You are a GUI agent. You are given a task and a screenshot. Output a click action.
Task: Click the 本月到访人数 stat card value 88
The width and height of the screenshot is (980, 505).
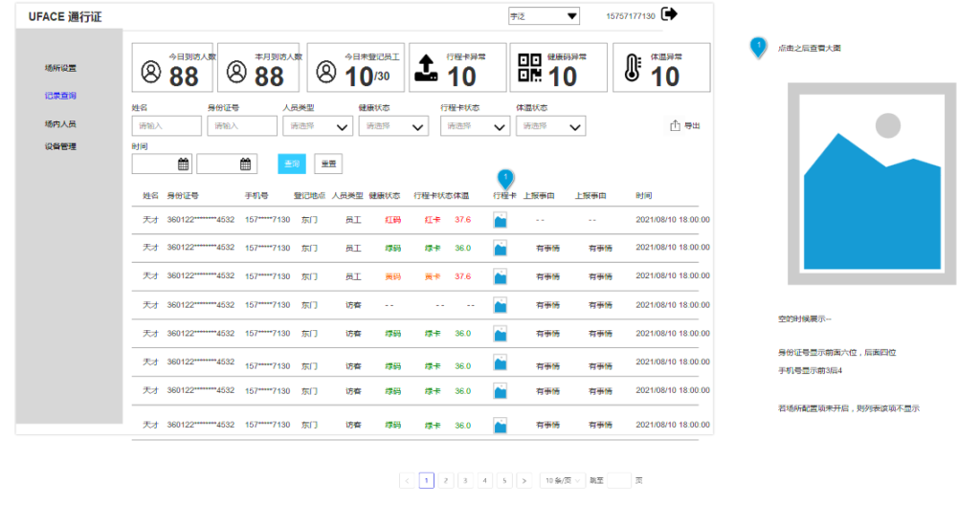pos(269,77)
